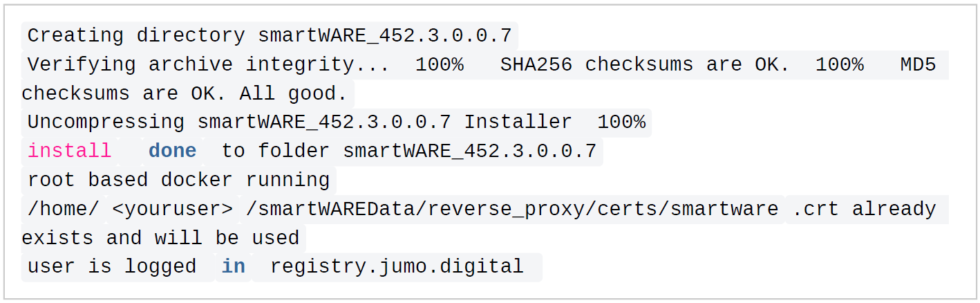Click the pink "install" keyword
Image resolution: width=980 pixels, height=303 pixels.
pyautogui.click(x=69, y=151)
